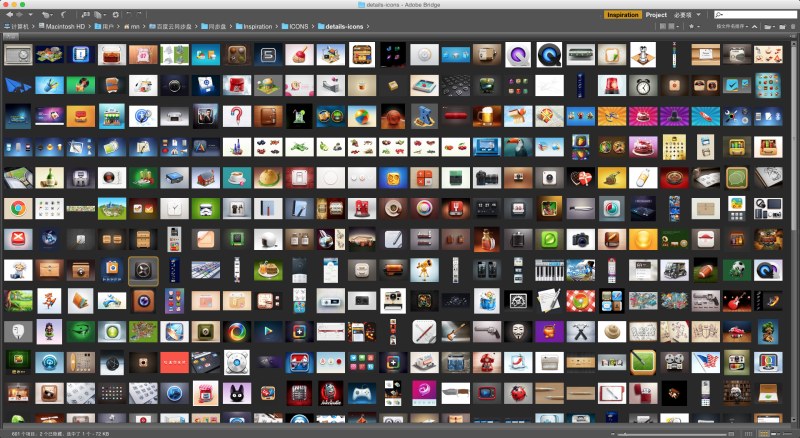The image size is (800, 438).
Task: Click the return to Photoshop boomerang icon
Action: pyautogui.click(x=63, y=15)
